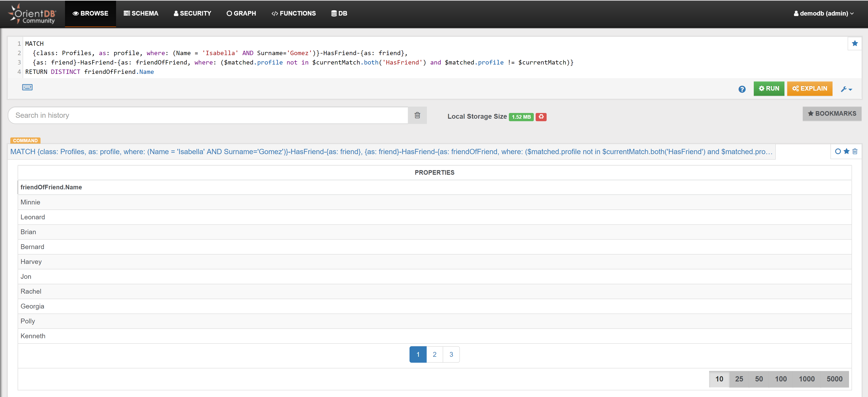Click the red Local Storage clear icon

tap(541, 117)
